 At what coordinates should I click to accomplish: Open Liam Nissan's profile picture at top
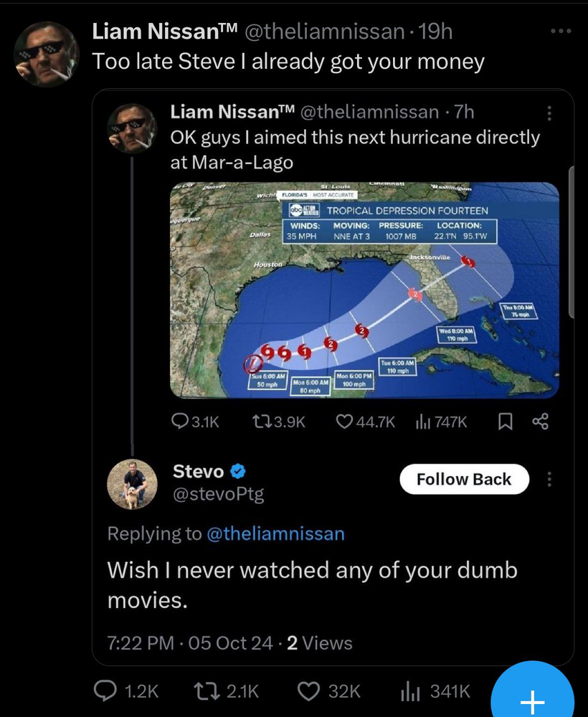coord(47,54)
